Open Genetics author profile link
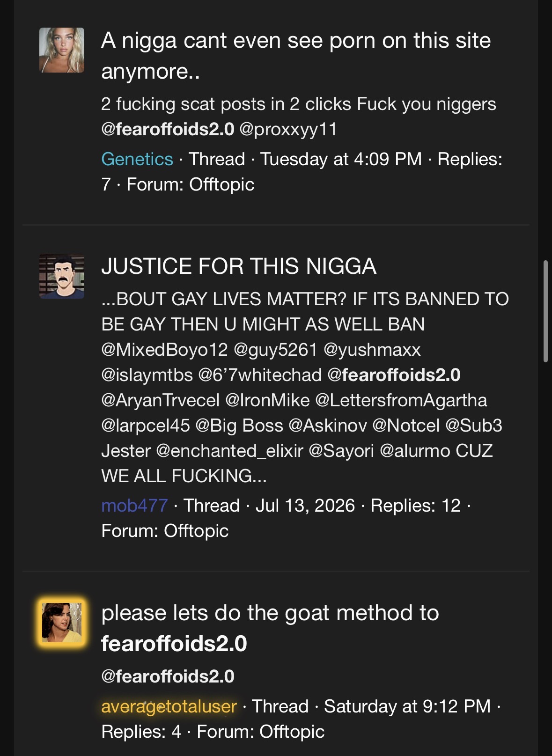 click(137, 159)
